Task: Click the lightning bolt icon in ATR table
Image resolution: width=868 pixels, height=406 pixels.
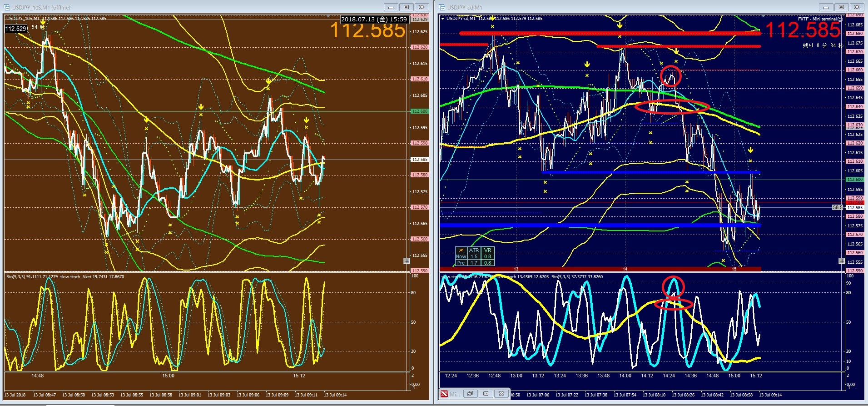Action: click(x=461, y=250)
